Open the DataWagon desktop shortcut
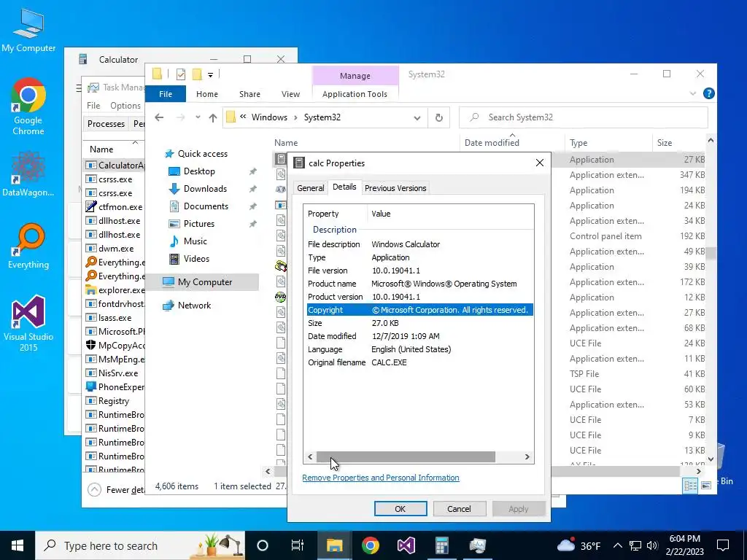This screenshot has width=747, height=560. 28,172
